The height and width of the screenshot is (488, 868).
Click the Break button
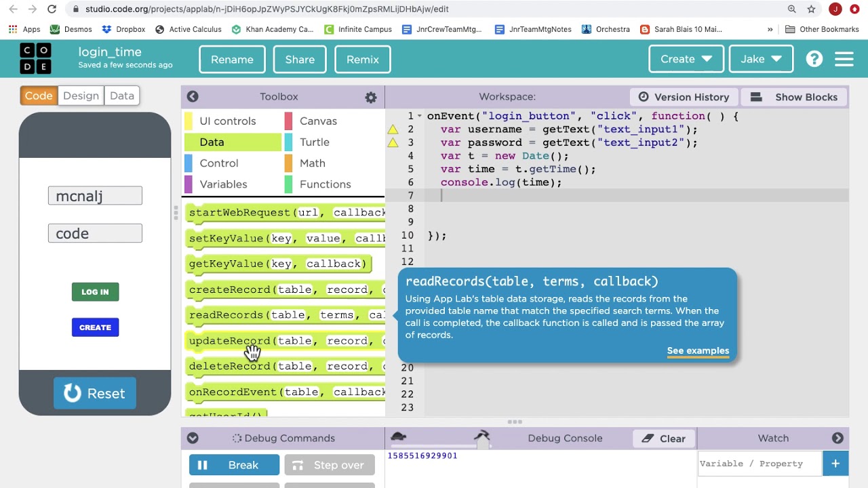(x=234, y=465)
